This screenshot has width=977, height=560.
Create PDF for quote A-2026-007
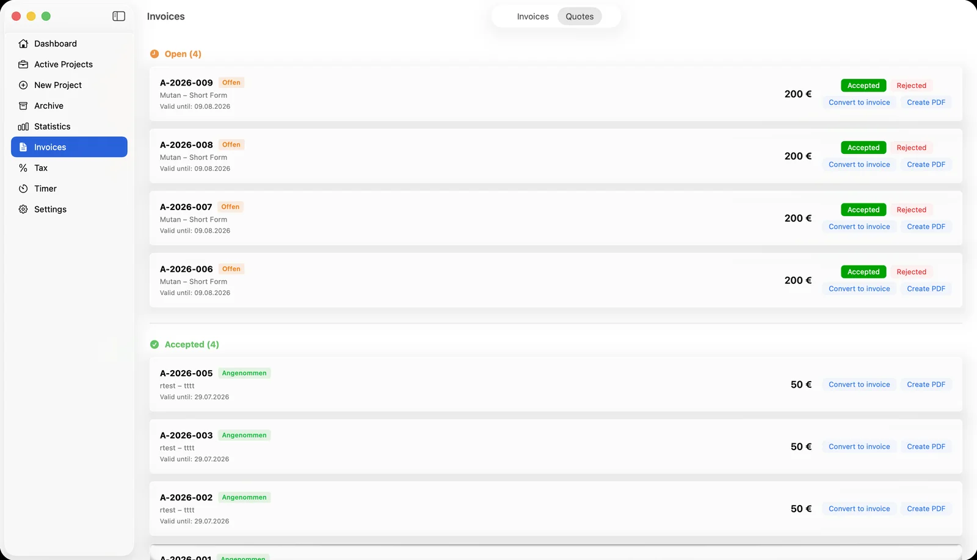point(926,227)
